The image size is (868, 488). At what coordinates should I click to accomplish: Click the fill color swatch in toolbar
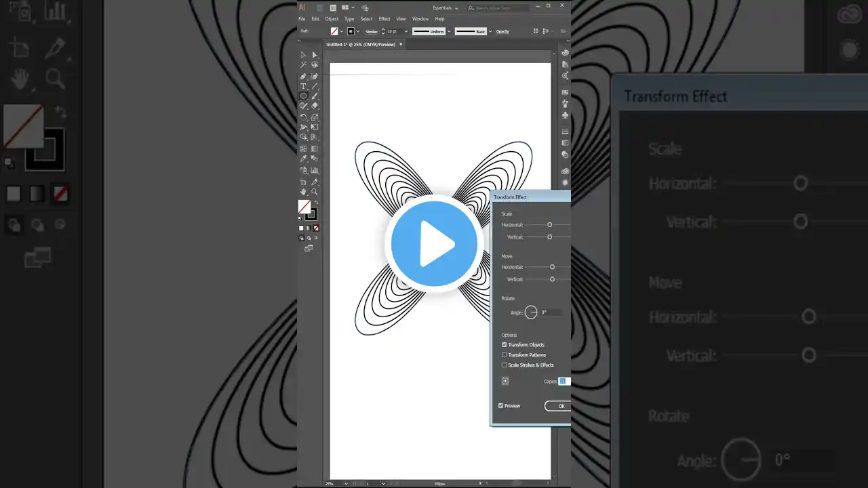tap(304, 207)
